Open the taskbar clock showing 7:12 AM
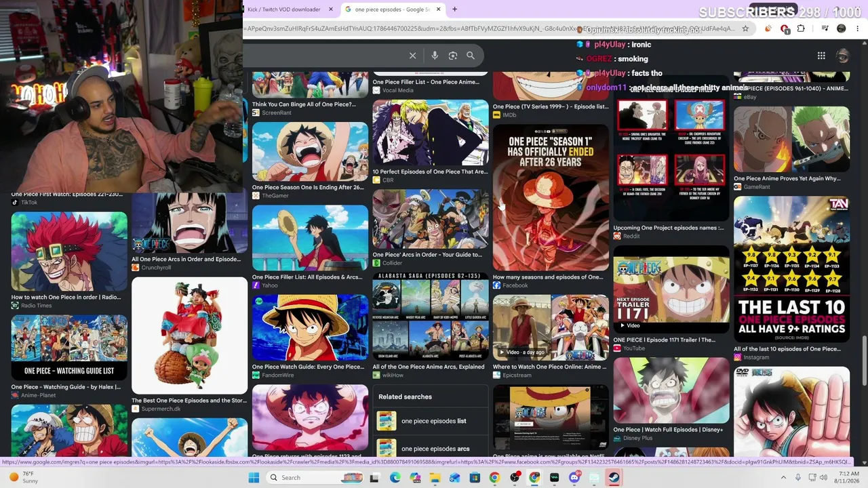 848,478
